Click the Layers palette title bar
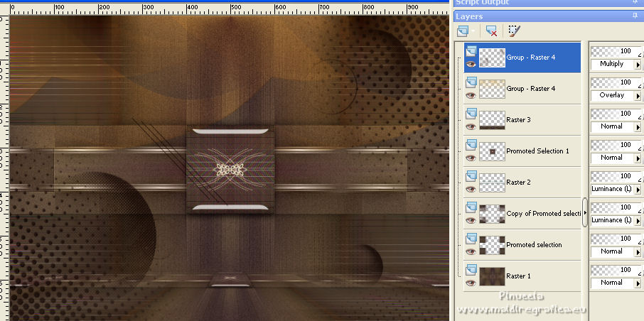 tap(548, 16)
